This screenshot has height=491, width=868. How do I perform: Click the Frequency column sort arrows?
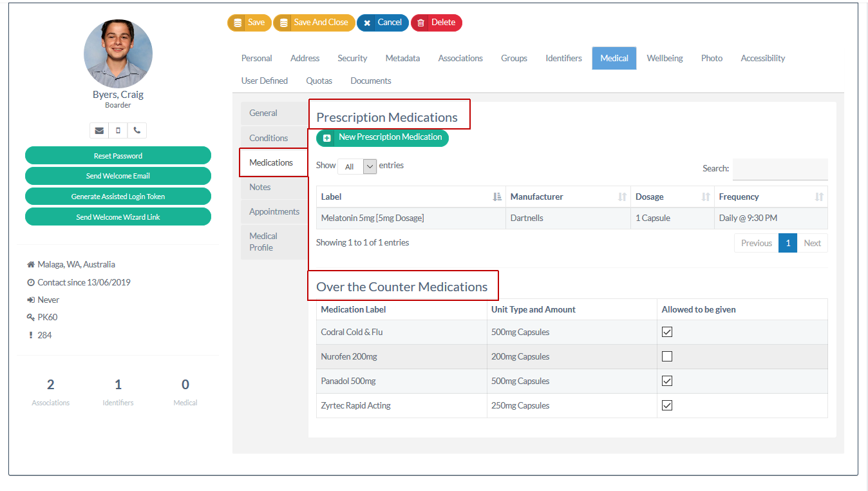pyautogui.click(x=819, y=197)
